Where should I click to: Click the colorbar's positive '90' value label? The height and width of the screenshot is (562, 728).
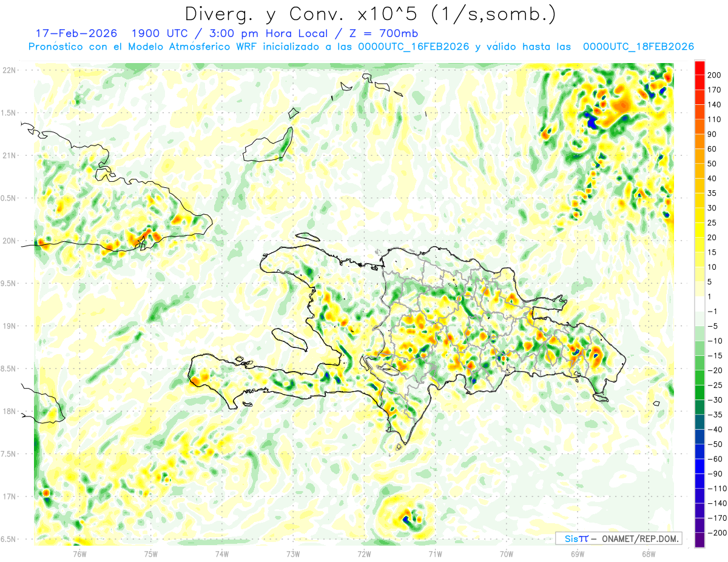712,134
